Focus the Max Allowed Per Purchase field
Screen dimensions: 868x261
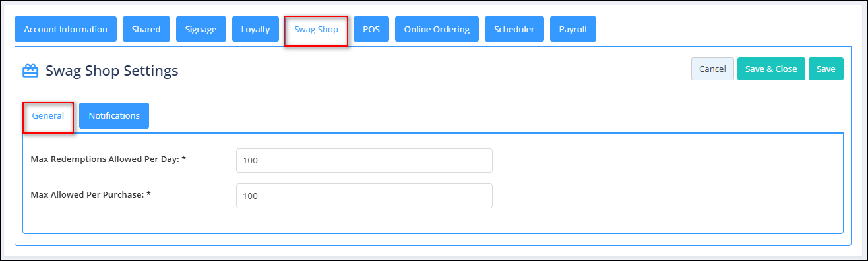(364, 196)
